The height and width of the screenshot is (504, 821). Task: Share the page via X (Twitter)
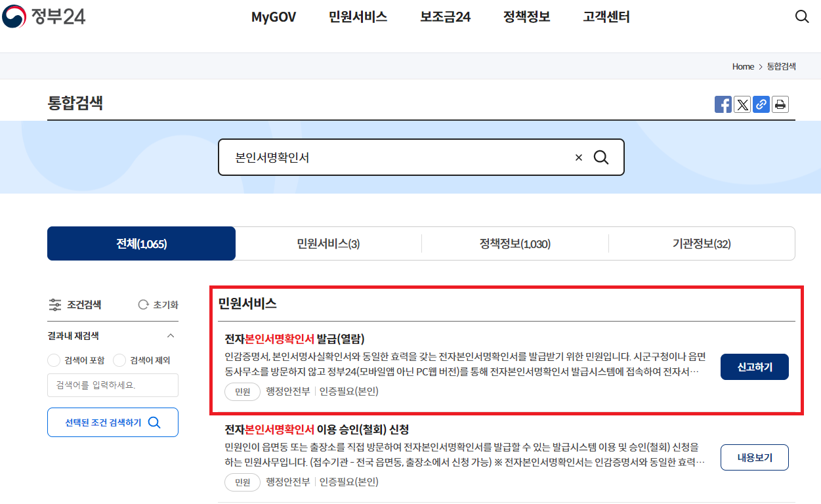[742, 104]
